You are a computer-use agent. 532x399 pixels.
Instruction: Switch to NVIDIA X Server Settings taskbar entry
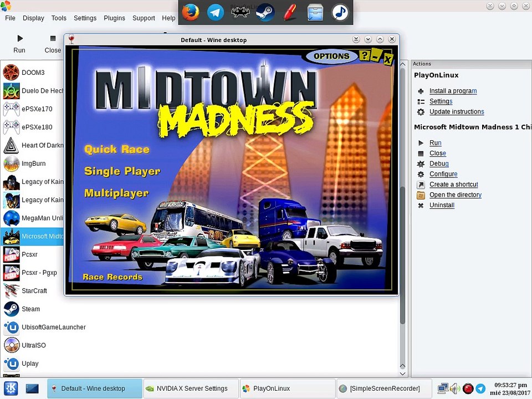191,388
